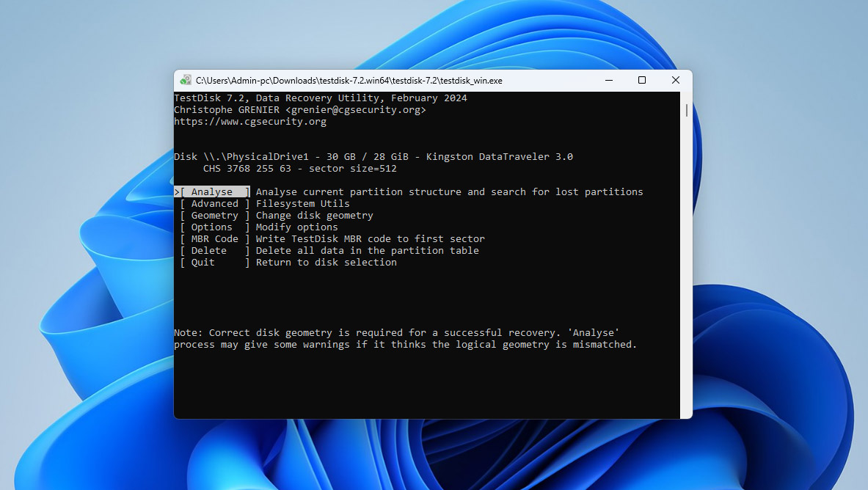
Task: Click the selection arrow beside Analyse
Action: coord(176,191)
